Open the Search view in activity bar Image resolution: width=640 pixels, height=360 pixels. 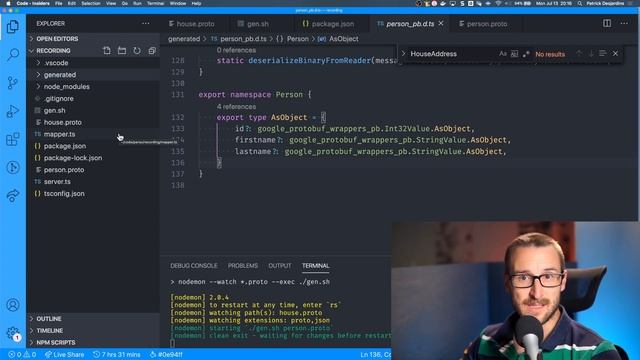pos(13,54)
